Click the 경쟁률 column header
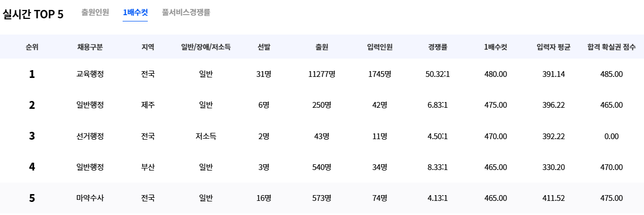 pyautogui.click(x=437, y=47)
